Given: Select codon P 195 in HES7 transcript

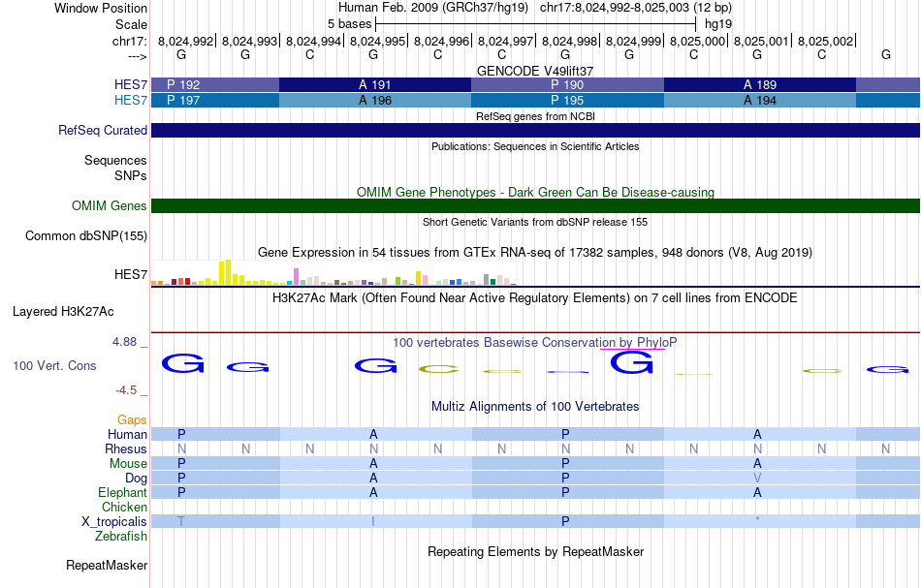Looking at the screenshot, I should 567,101.
